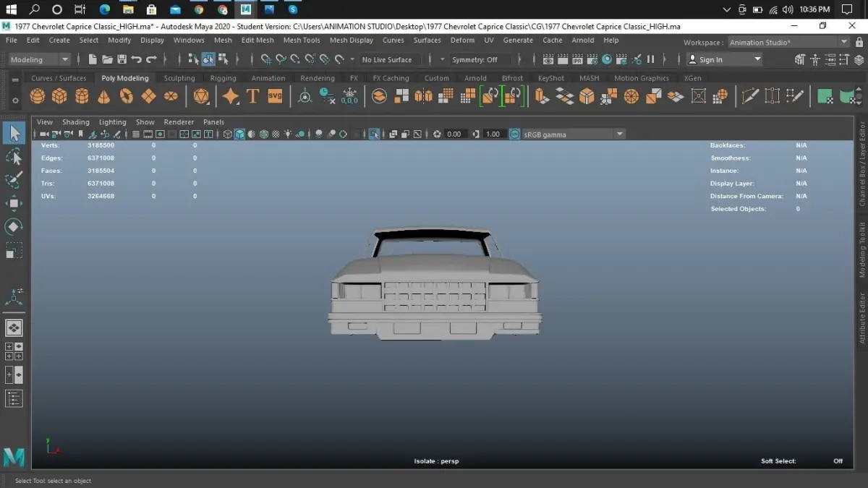Click the delete history shelf icon
Image resolution: width=868 pixels, height=488 pixels.
tap(328, 95)
